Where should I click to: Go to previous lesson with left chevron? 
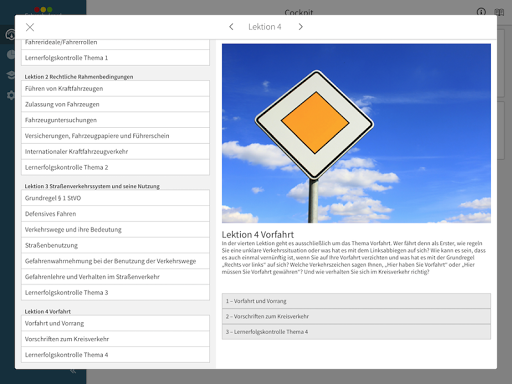(231, 27)
